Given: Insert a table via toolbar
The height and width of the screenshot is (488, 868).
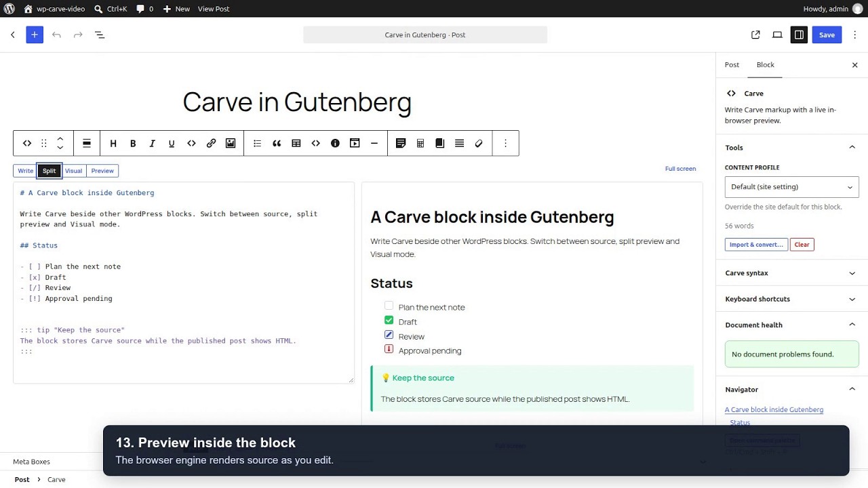Looking at the screenshot, I should [296, 143].
